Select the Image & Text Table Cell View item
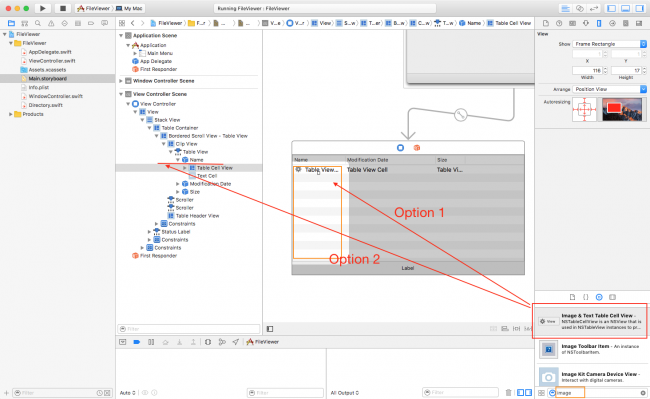650x399 pixels. pos(589,321)
